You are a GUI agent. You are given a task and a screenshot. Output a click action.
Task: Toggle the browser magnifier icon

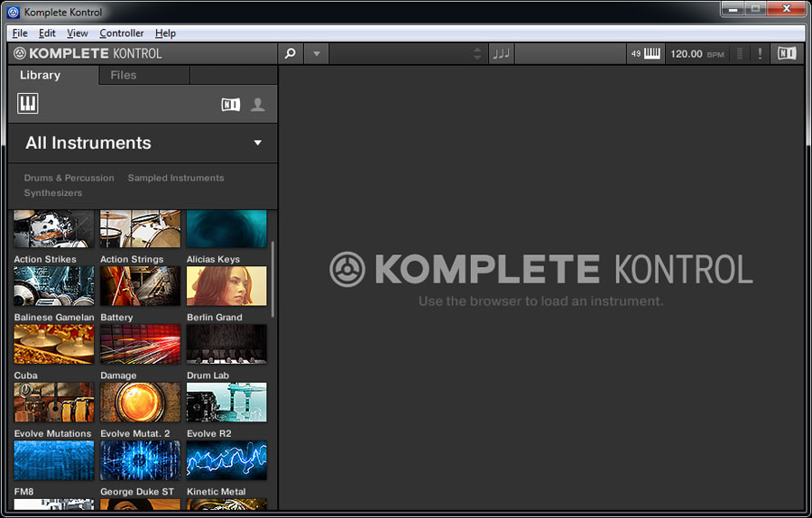coord(290,53)
